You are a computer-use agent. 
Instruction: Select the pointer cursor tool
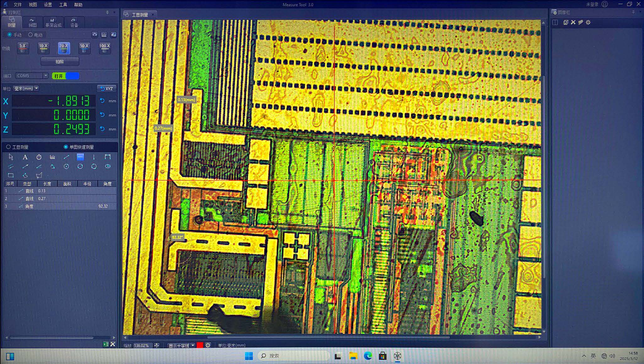11,157
